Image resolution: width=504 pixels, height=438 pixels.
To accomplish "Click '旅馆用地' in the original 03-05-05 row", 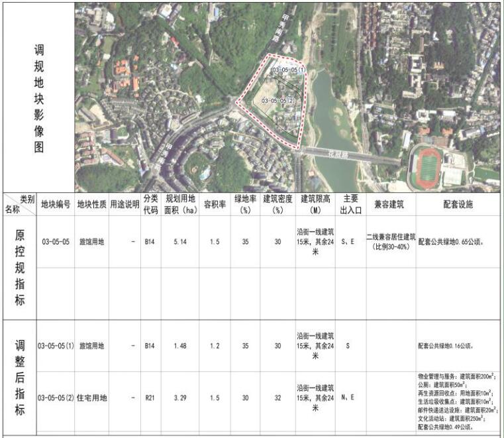I will [91, 242].
